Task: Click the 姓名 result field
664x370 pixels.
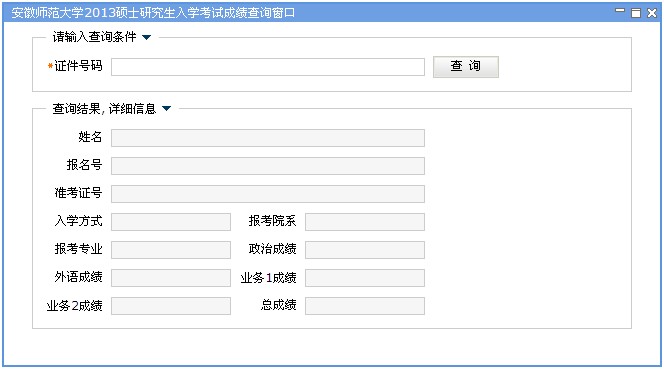Action: pos(268,138)
